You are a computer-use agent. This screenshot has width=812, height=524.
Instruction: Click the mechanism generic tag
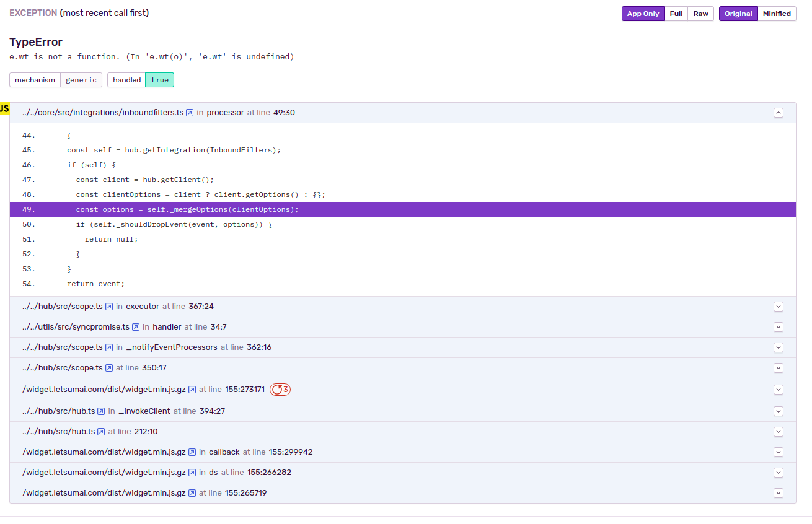point(56,80)
